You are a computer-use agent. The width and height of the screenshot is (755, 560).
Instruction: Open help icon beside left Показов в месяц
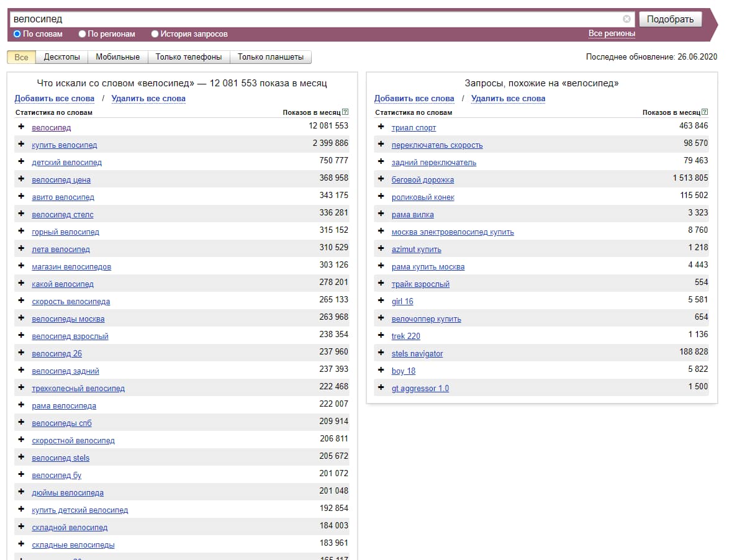(345, 112)
